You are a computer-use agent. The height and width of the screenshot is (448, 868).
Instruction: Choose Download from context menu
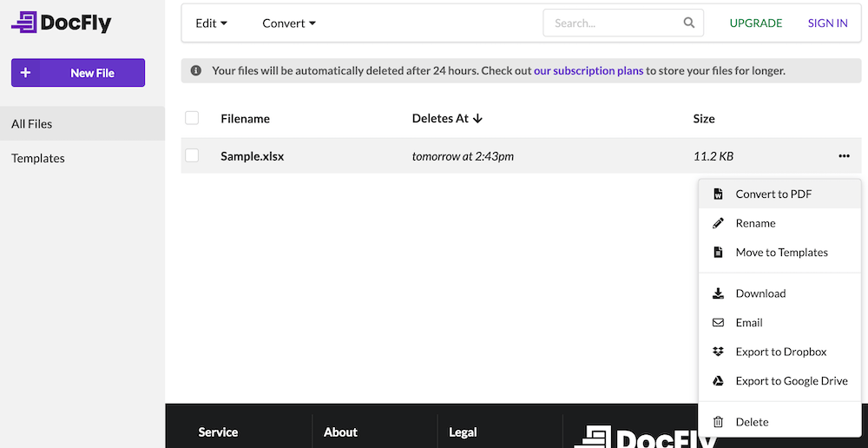[x=779, y=293]
